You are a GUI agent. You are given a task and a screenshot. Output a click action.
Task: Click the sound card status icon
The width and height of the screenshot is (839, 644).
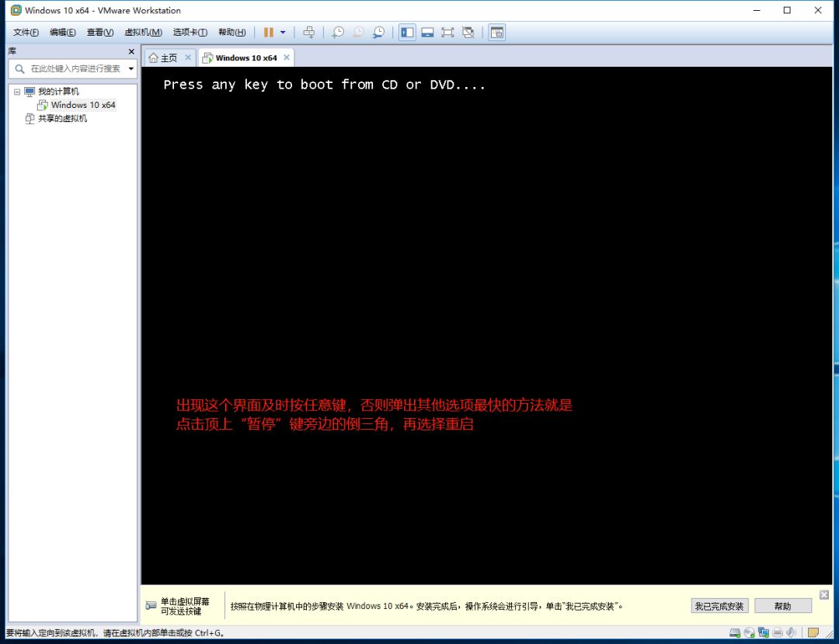[792, 633]
